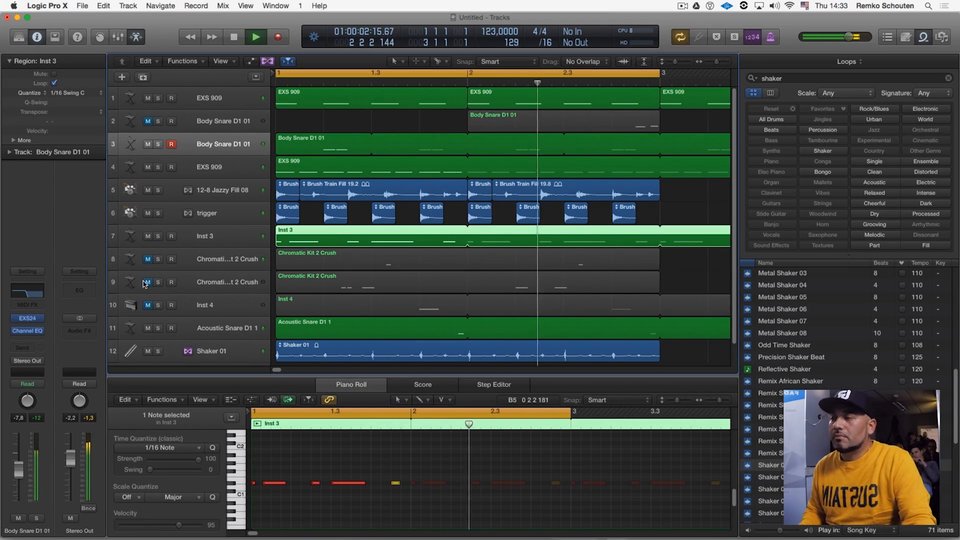The height and width of the screenshot is (540, 960).
Task: Toggle the Loop checkbox in Region inspector
Action: [x=54, y=83]
